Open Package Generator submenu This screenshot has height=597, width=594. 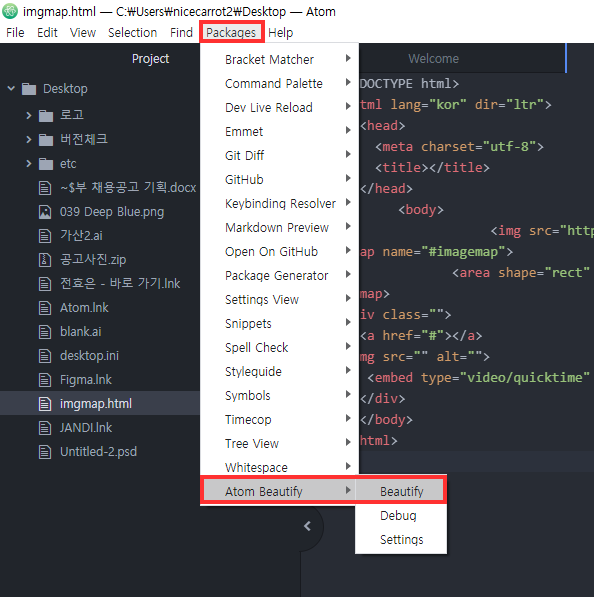pyautogui.click(x=279, y=275)
